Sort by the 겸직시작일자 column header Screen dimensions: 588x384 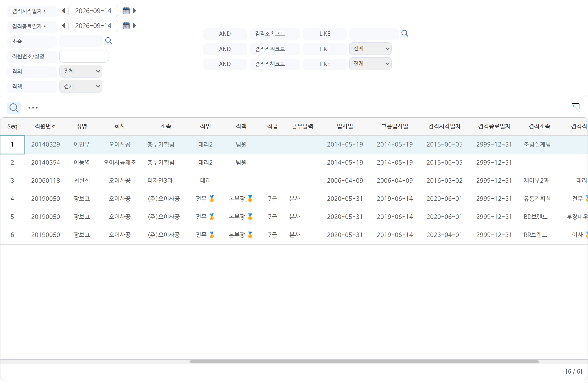pos(444,126)
